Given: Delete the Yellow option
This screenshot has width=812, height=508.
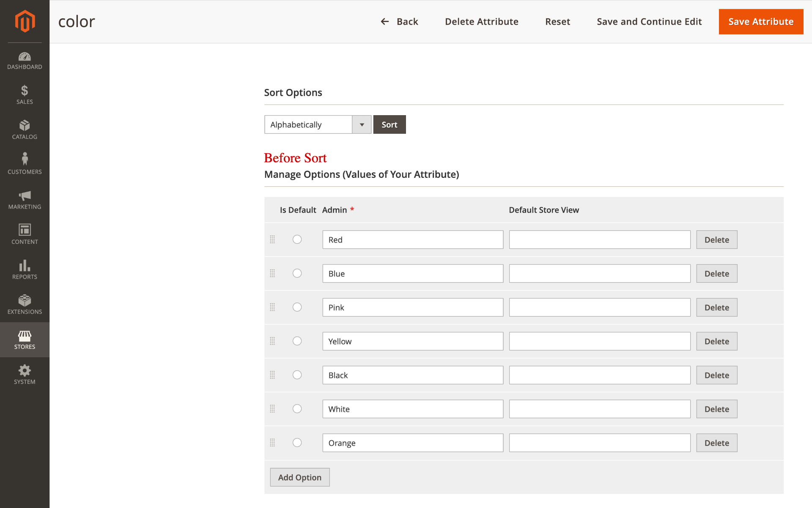Looking at the screenshot, I should pos(717,341).
